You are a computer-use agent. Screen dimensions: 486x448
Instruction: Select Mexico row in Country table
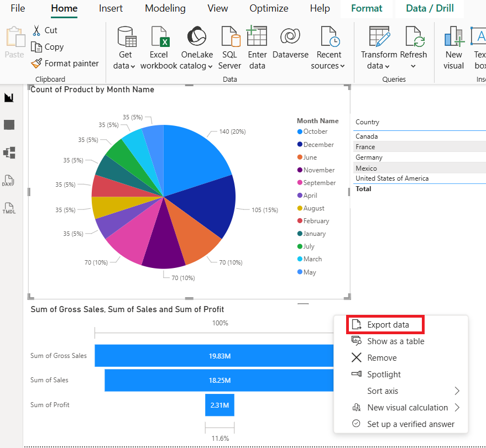419,168
